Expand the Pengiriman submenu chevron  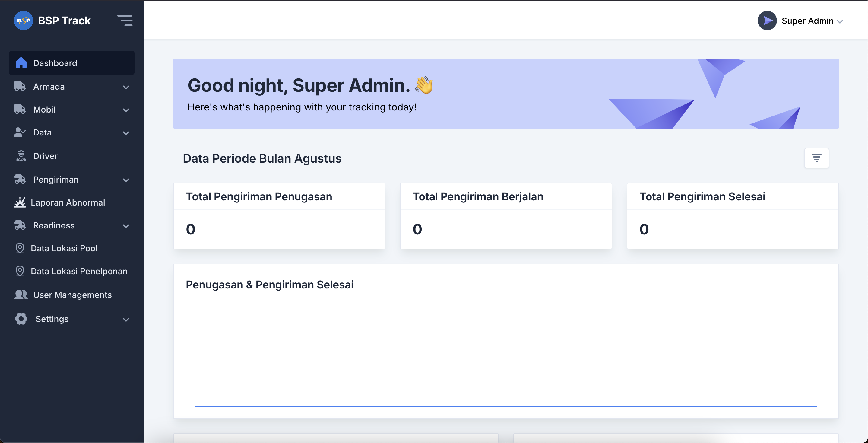[126, 180]
